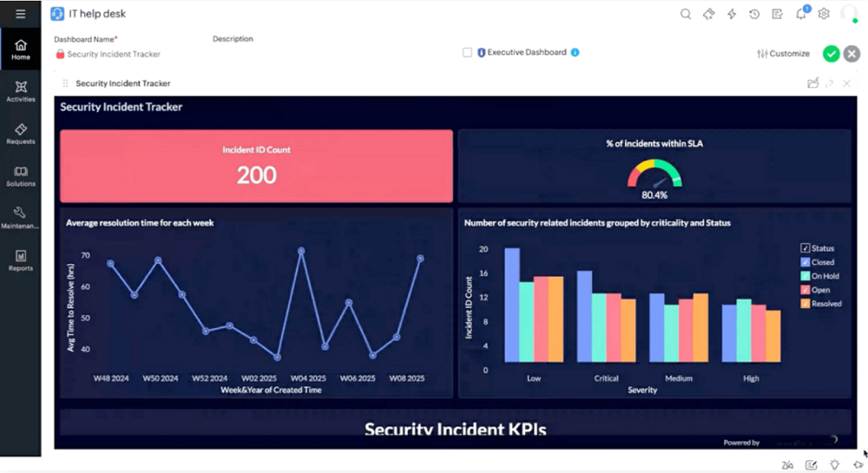The image size is (868, 473).
Task: Click the Closed bar for Critical severity
Action: click(x=584, y=317)
